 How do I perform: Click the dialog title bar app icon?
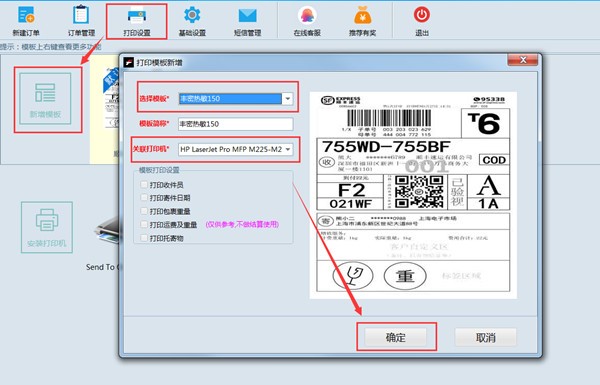click(x=129, y=62)
